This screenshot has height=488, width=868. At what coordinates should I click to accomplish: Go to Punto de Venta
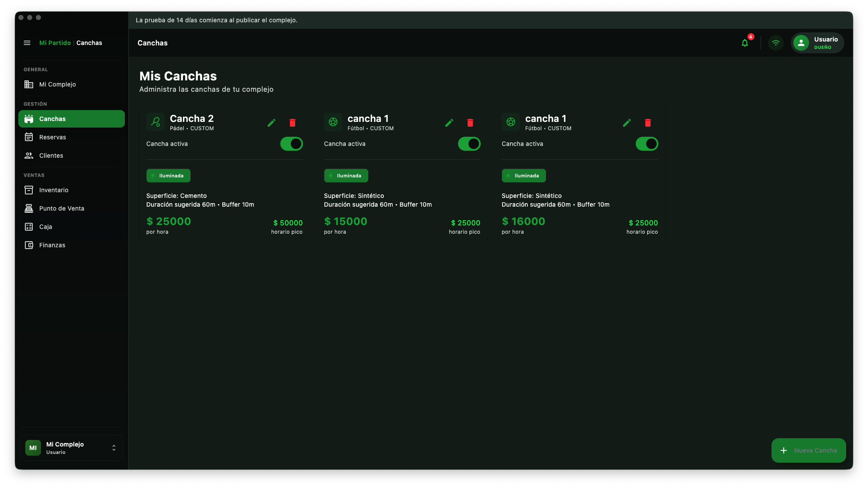(62, 208)
